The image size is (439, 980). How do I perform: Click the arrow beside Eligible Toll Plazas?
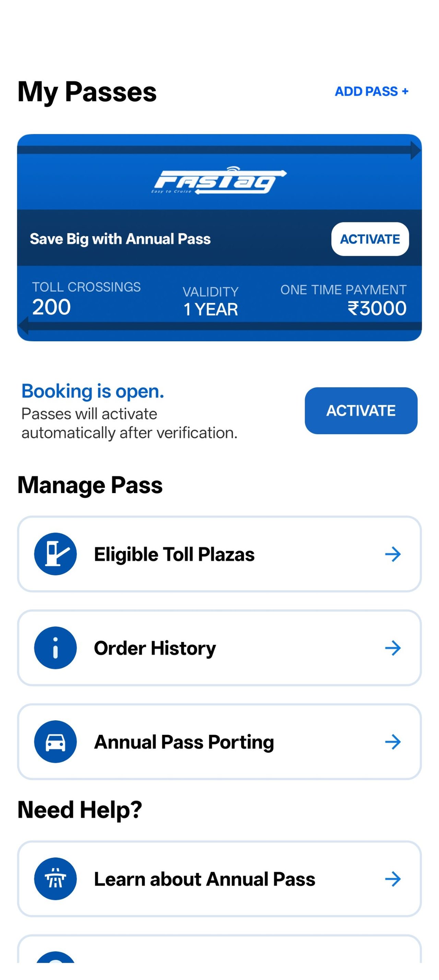[x=393, y=554]
